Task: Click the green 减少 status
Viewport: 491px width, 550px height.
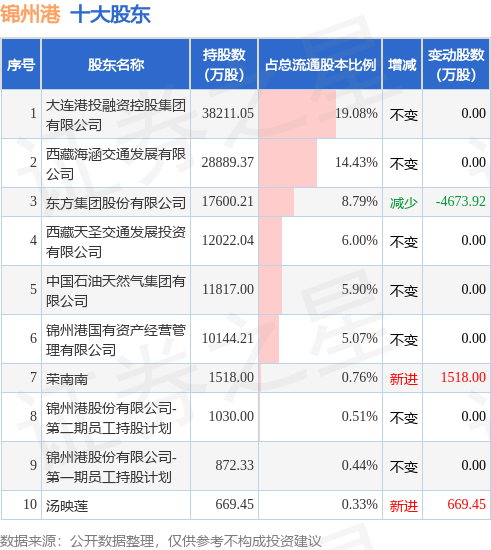Action: tap(404, 203)
